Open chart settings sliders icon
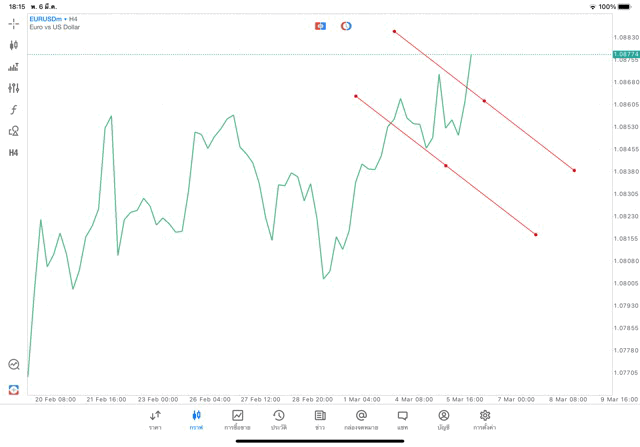Image resolution: width=640 pixels, height=447 pixels. click(x=13, y=88)
